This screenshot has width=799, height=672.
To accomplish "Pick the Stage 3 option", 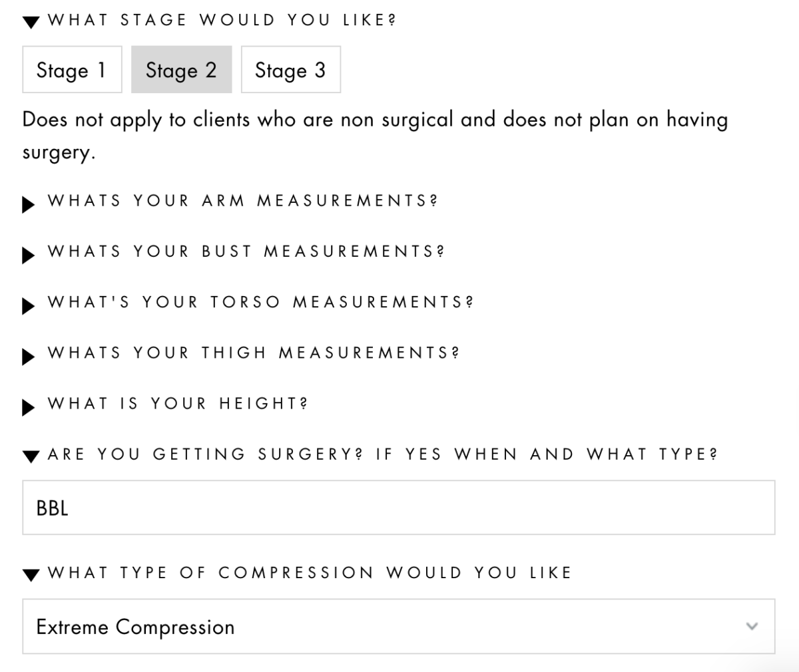I will click(290, 70).
